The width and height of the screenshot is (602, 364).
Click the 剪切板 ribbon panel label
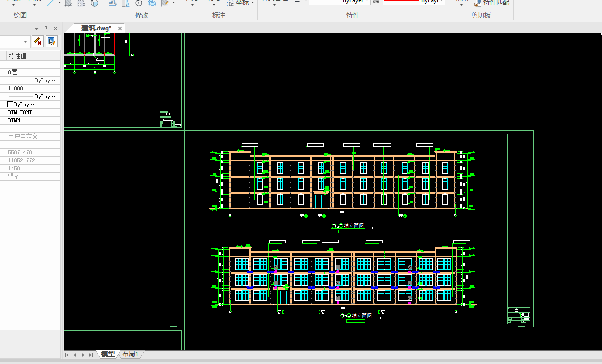click(481, 15)
